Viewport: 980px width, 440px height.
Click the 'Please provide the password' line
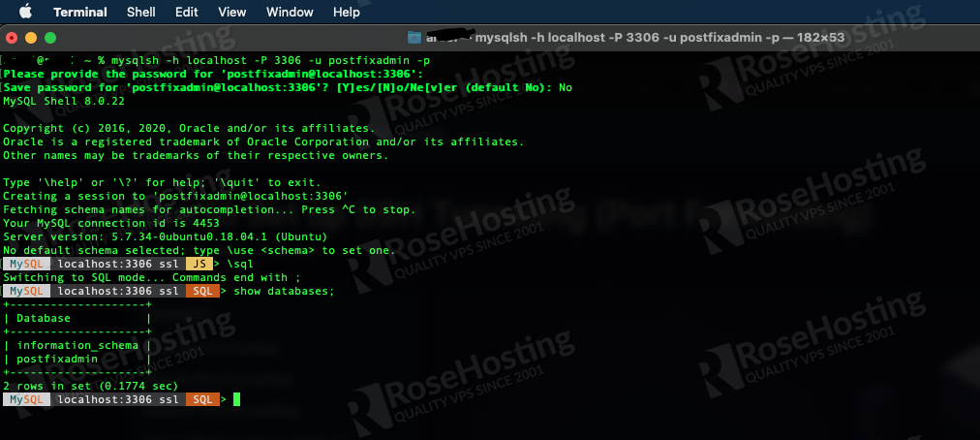tap(213, 74)
